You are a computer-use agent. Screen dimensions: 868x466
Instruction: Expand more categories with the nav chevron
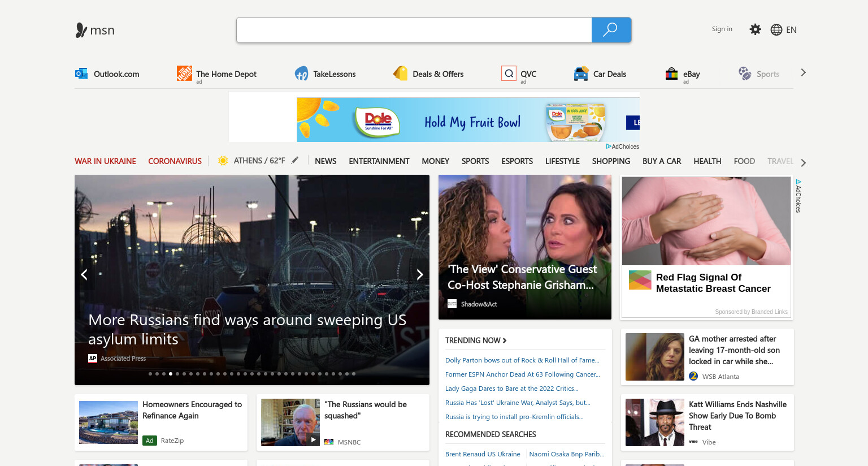[804, 163]
